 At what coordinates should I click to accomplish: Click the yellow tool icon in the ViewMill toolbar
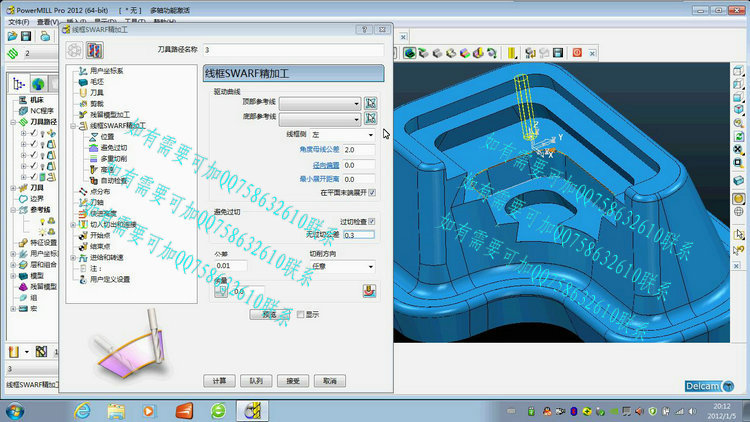tap(511, 53)
